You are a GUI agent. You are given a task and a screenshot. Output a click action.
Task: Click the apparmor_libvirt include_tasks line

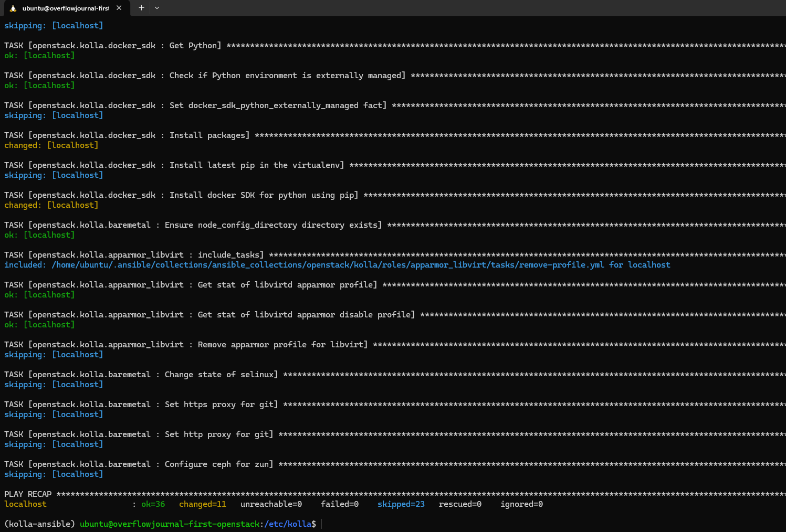[395, 255]
